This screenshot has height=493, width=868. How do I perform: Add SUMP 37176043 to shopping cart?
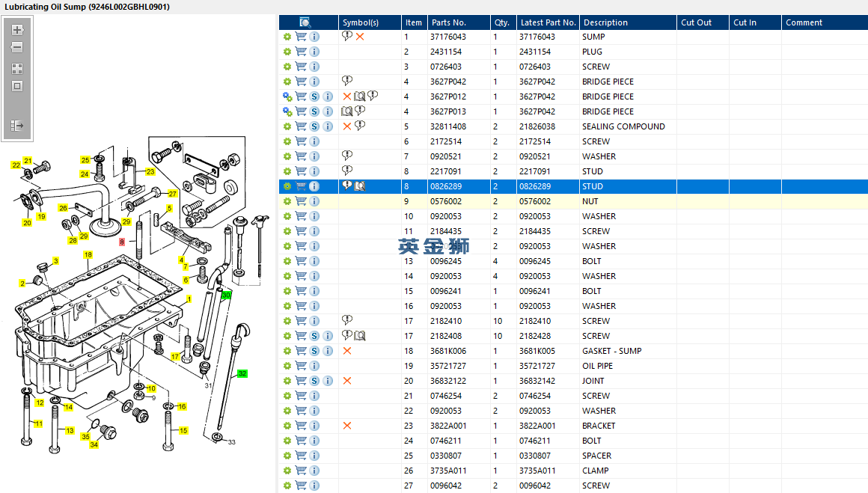coord(301,37)
